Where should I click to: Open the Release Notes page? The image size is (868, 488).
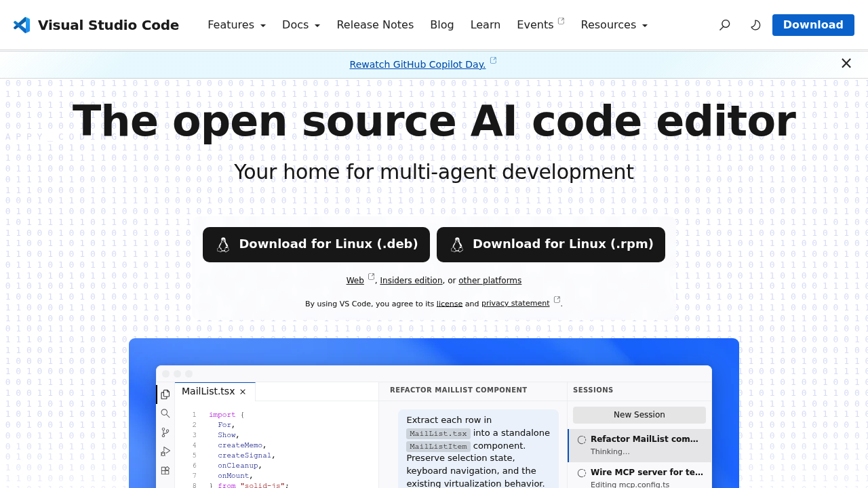pyautogui.click(x=375, y=25)
